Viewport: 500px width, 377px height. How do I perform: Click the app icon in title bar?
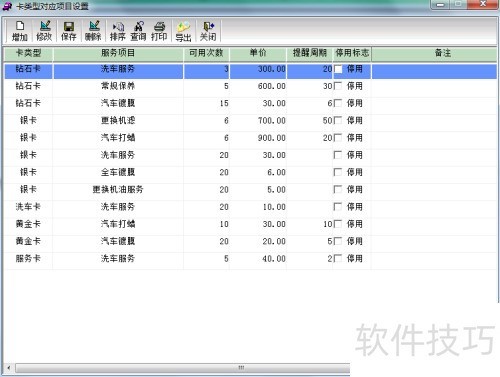7,6
